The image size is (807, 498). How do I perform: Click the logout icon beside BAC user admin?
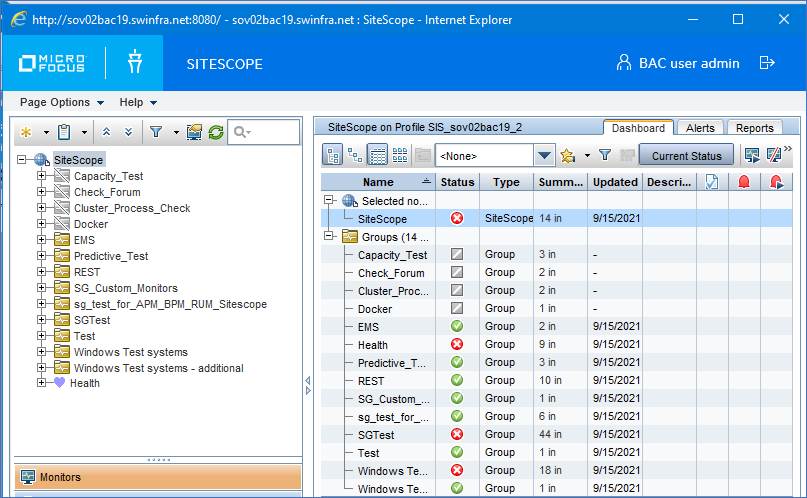point(767,63)
